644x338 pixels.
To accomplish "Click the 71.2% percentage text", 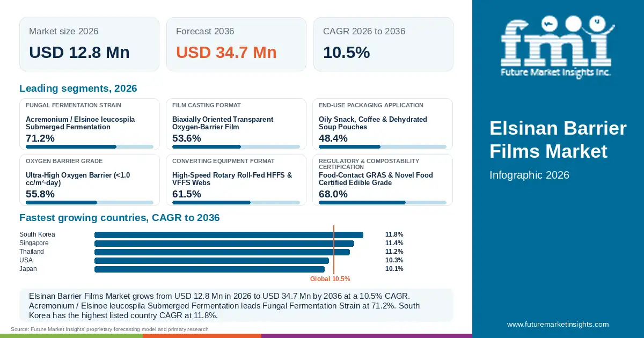I will coord(40,138).
